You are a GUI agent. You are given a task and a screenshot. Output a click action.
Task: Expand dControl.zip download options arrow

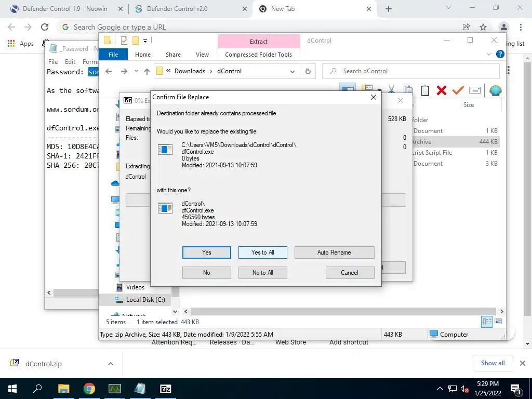coord(111,364)
